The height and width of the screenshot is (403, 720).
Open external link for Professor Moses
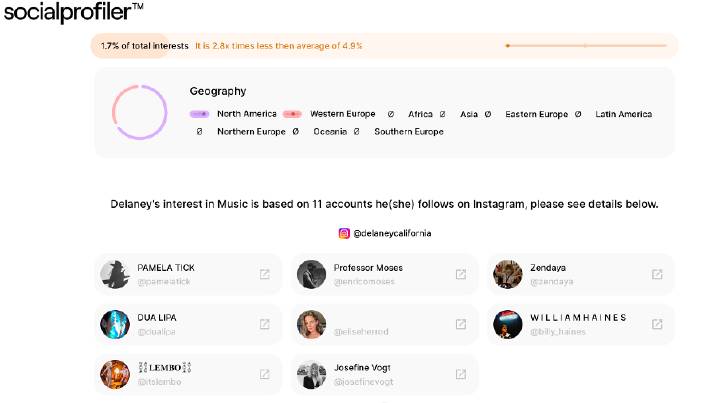coord(461,274)
